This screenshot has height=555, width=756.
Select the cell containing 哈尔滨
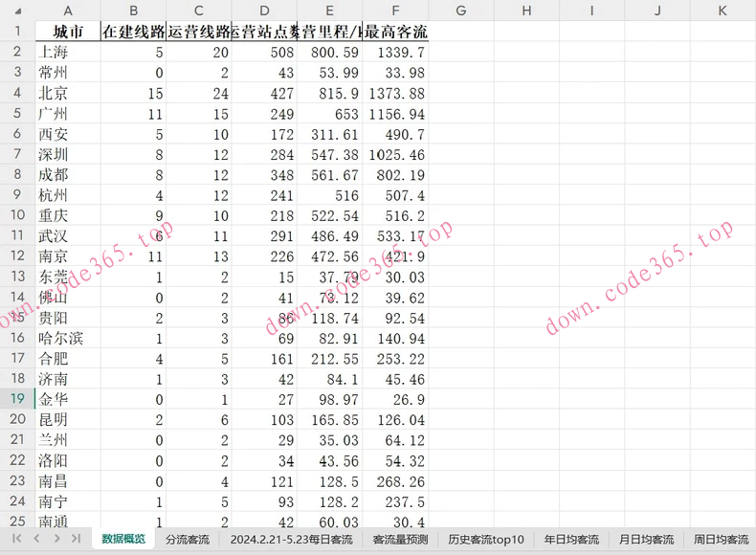pos(68,339)
